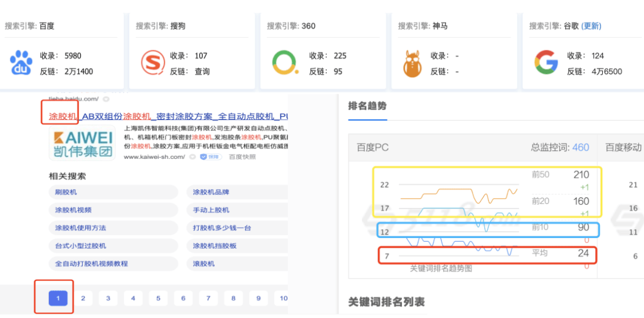Select related search 刷胶机

[113, 192]
